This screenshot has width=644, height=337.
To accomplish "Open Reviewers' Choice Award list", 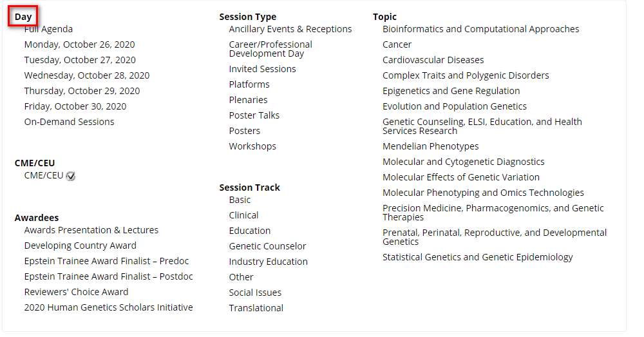I will point(76,292).
